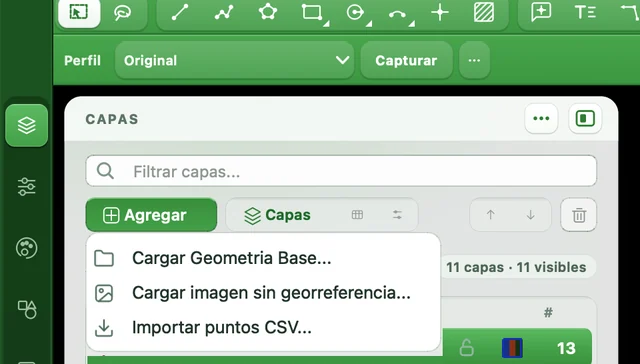640x364 pixels.
Task: Click the # column header
Action: tap(548, 313)
